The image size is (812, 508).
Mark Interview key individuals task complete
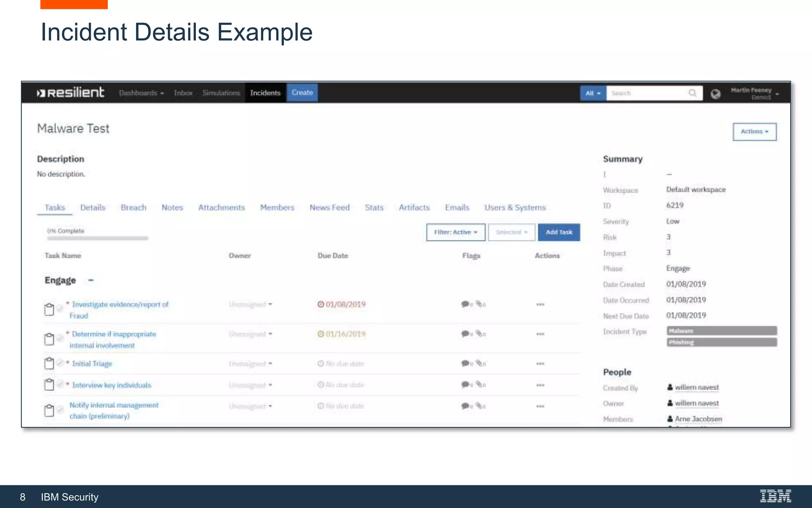tap(60, 384)
